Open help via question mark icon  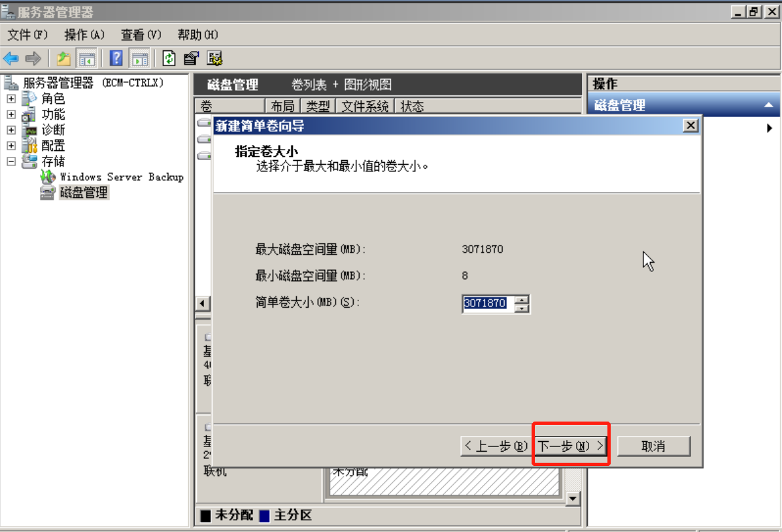pos(116,59)
